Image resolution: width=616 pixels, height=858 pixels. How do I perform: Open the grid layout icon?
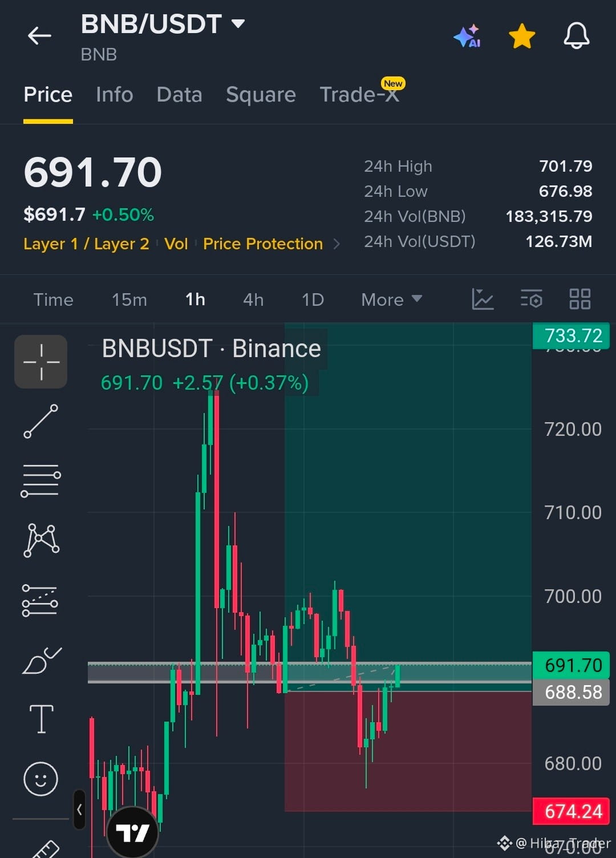coord(580,299)
